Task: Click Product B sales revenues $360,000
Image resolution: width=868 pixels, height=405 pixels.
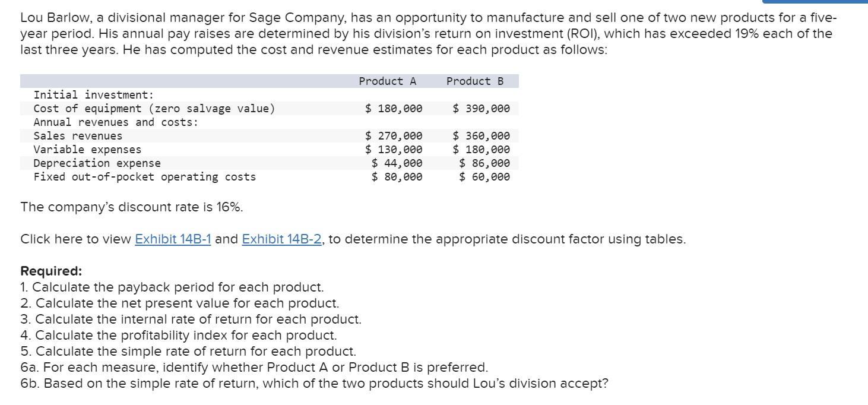Action: click(x=481, y=136)
